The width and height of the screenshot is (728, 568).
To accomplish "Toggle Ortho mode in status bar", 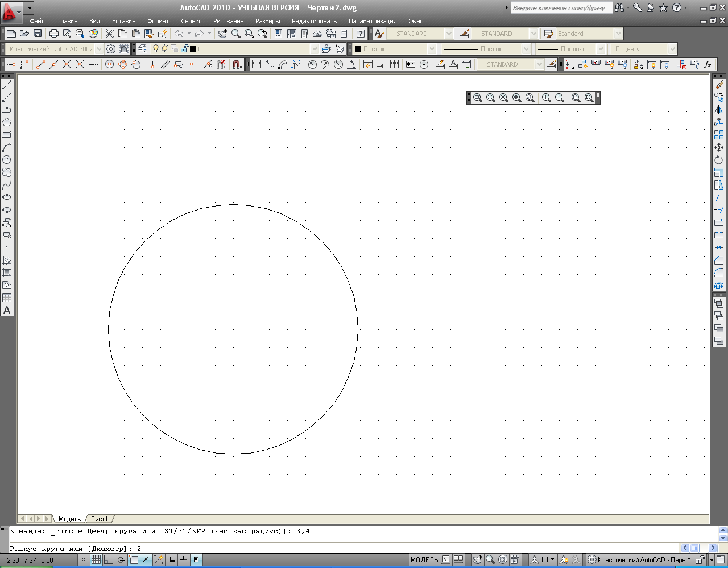I will pyautogui.click(x=109, y=560).
